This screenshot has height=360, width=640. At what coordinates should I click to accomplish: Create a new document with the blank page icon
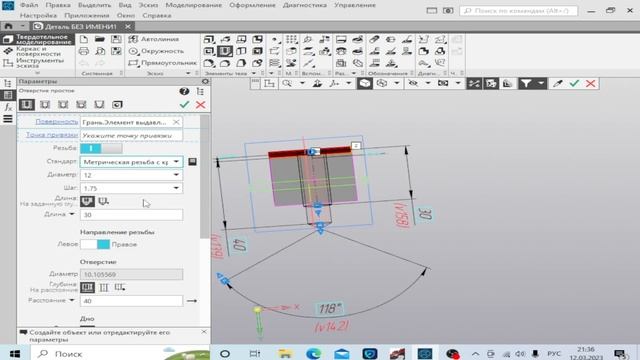pos(84,39)
